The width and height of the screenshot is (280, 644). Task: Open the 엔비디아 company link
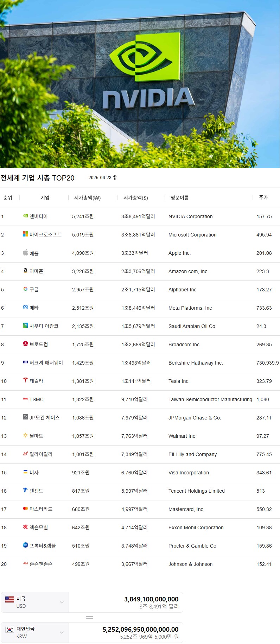39,216
